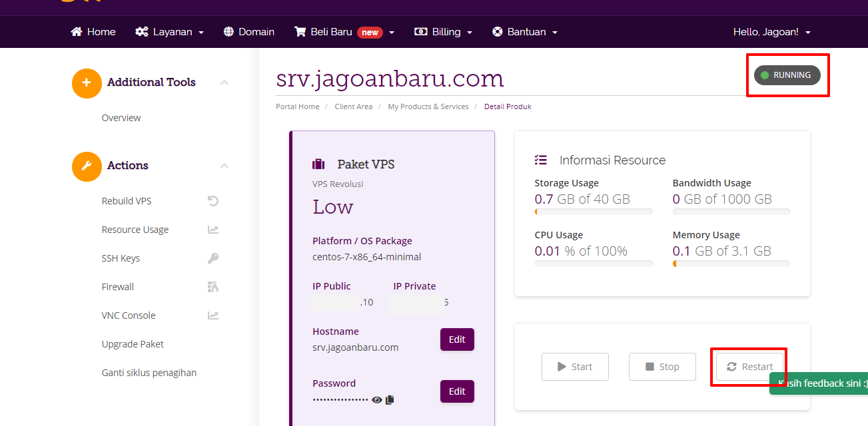Image resolution: width=868 pixels, height=426 pixels.
Task: Click the Stop VPS button
Action: point(662,367)
